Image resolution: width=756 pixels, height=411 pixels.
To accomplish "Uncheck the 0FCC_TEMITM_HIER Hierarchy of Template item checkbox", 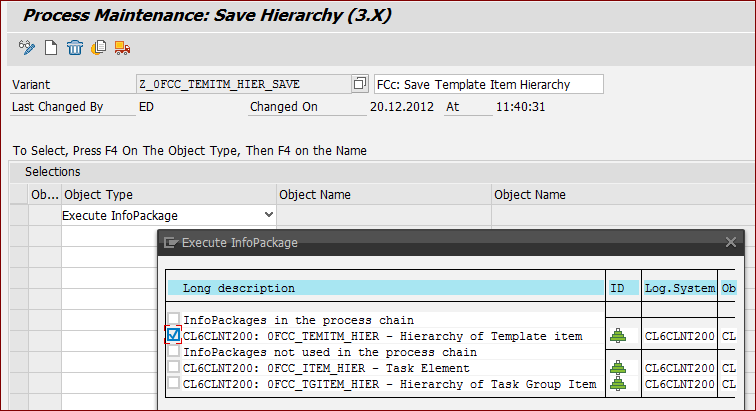I will click(173, 334).
